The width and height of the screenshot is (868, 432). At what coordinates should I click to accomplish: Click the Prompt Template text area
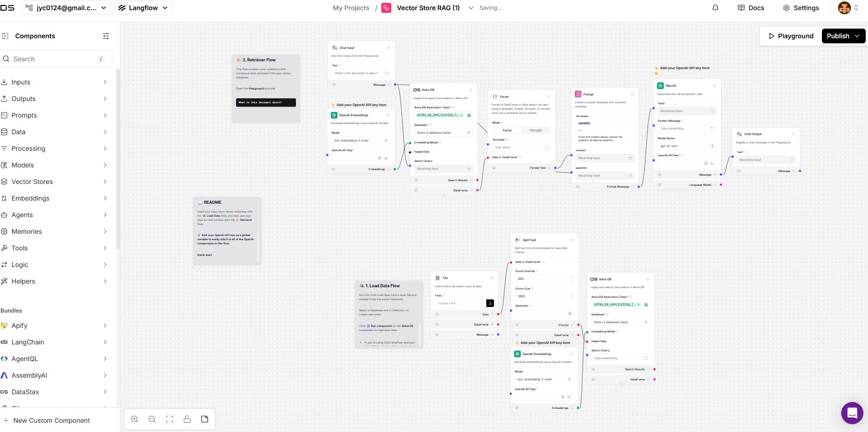point(605,131)
